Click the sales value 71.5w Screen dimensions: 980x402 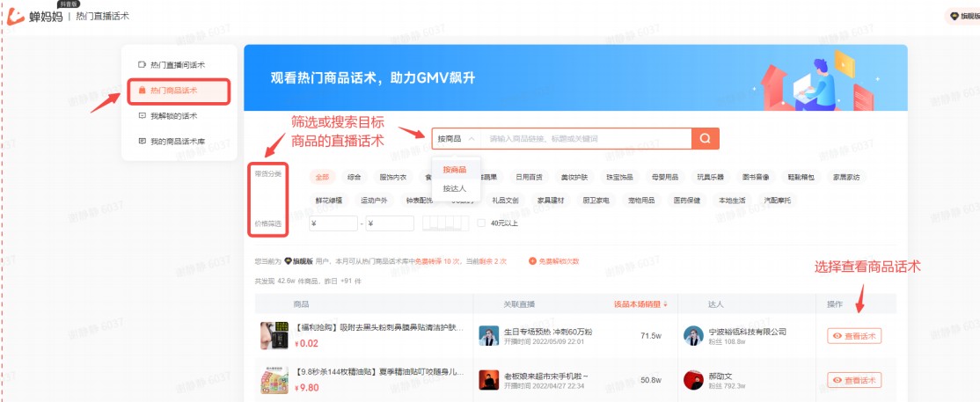point(651,336)
